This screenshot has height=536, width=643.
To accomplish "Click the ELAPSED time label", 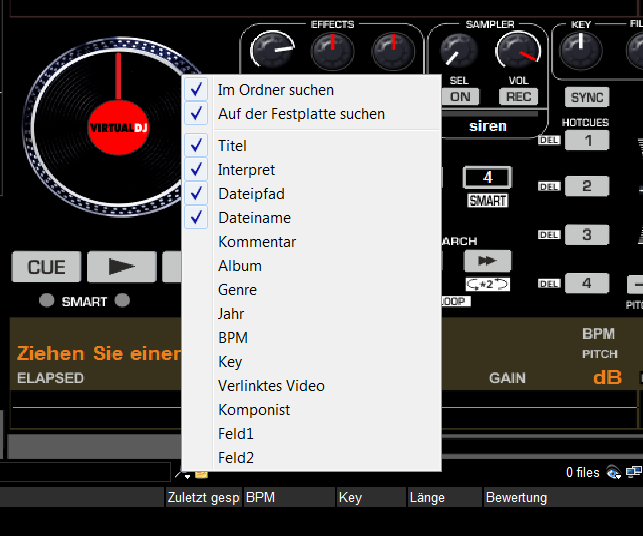I will [x=50, y=378].
